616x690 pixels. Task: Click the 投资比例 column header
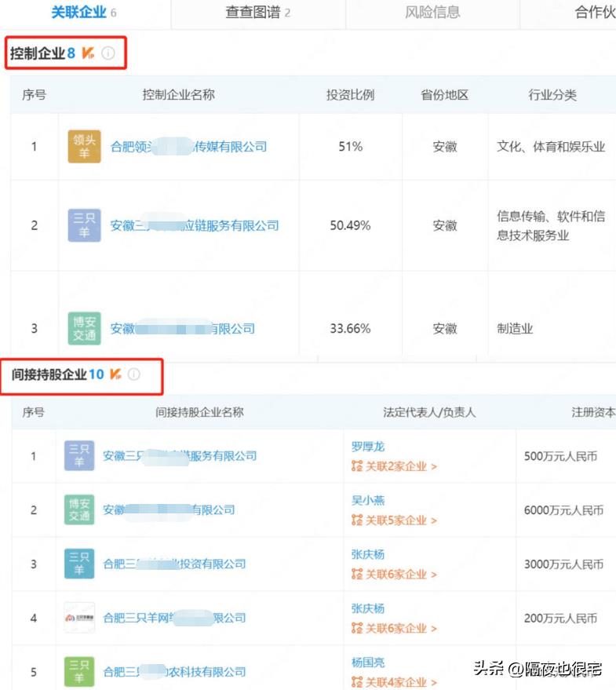pos(350,95)
